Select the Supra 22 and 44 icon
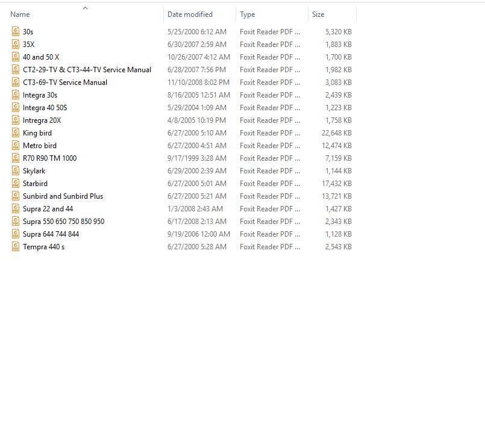485x448 pixels. click(16, 209)
